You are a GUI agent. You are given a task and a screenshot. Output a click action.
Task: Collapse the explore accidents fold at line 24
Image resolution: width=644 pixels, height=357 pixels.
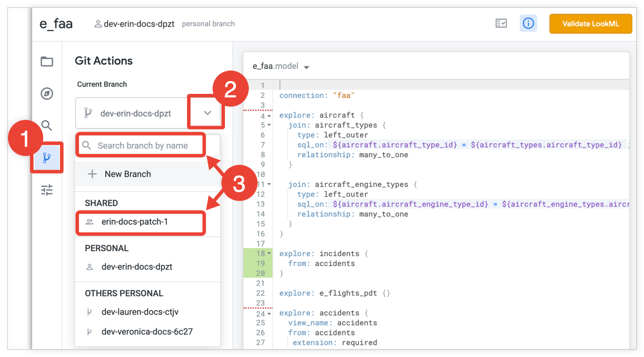(269, 313)
